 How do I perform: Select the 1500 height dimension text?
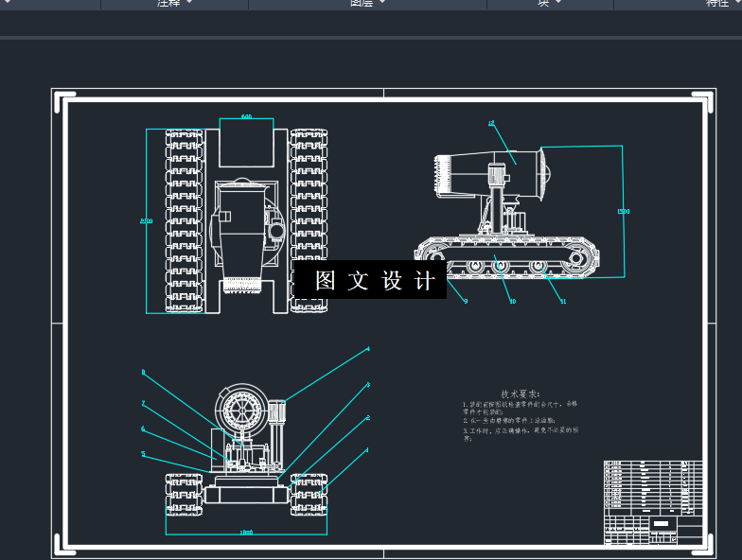click(x=624, y=212)
